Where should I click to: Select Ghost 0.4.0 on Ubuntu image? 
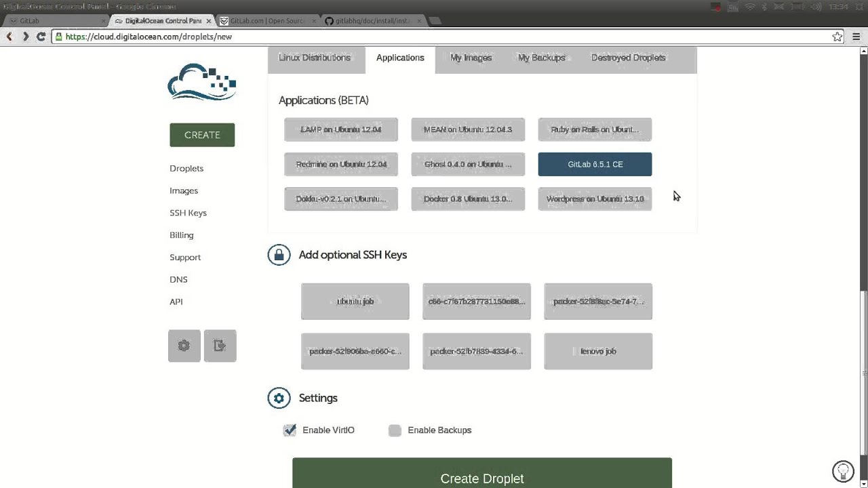tap(468, 164)
